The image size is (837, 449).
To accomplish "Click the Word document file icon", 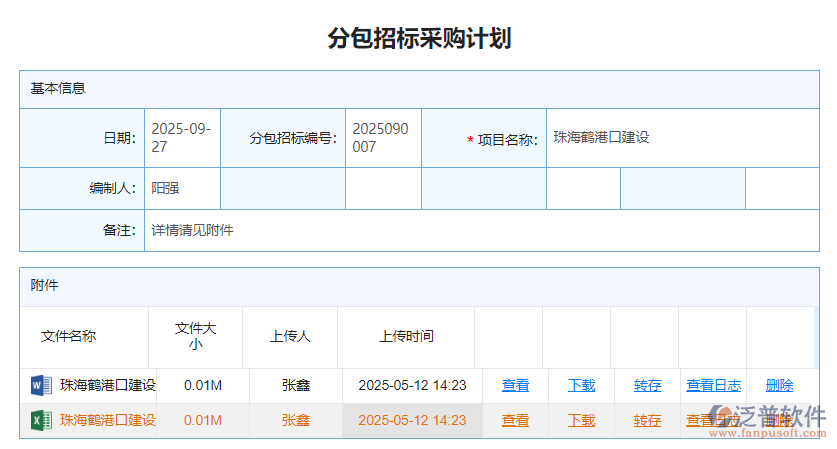I will click(x=41, y=385).
